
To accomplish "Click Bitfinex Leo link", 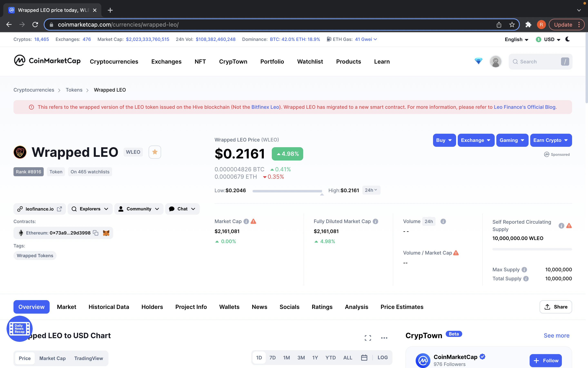I will 265,107.
